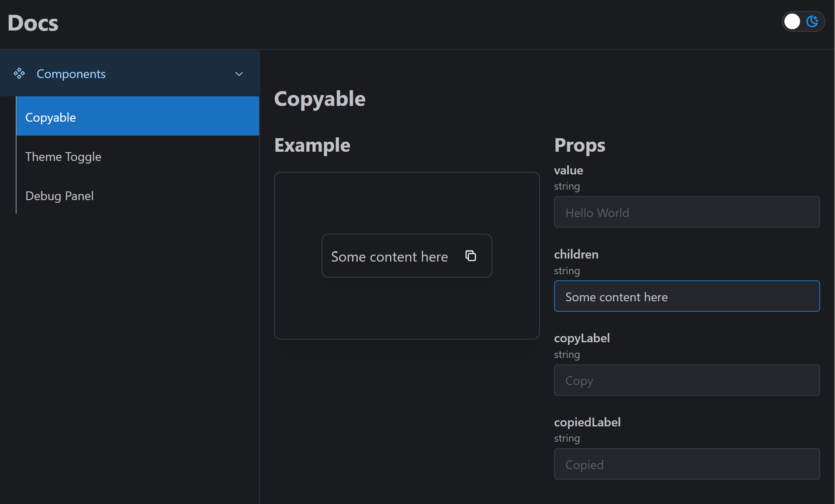Click the Docs logo title
Screen dimensions: 835x504
33,23
